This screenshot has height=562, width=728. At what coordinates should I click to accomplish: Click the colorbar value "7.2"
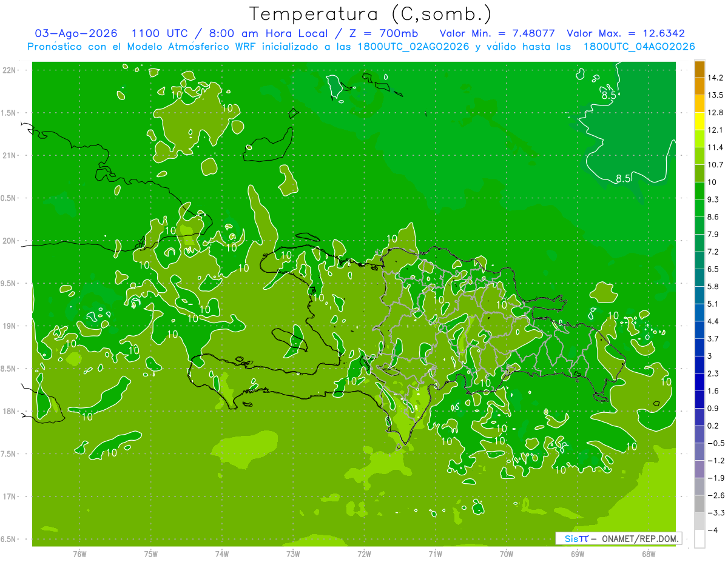coord(713,252)
